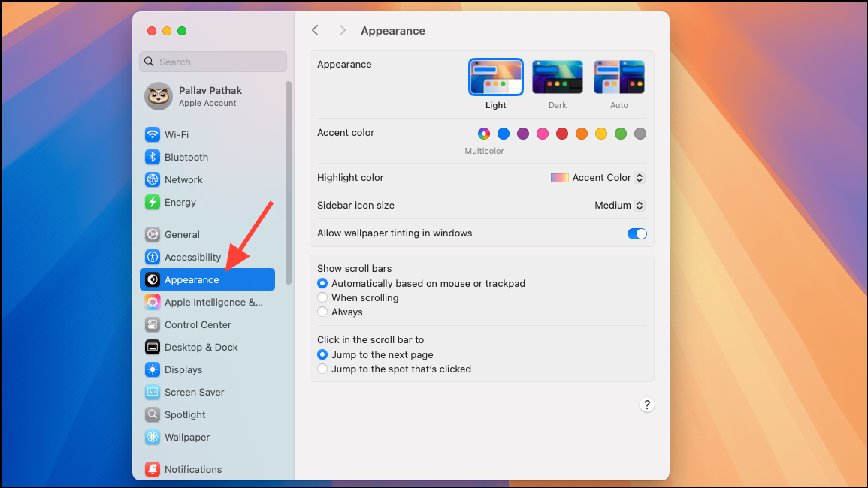Select When scrolling radio button
The image size is (868, 488).
pos(322,297)
